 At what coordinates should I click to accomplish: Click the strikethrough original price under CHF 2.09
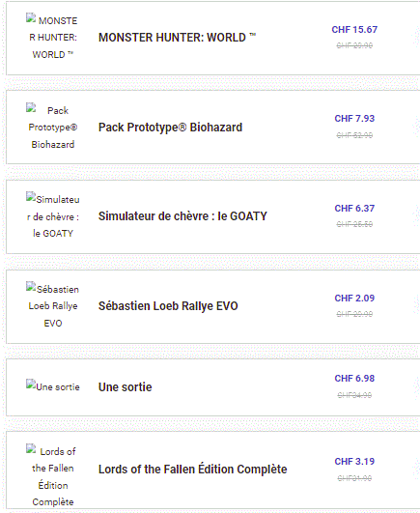(354, 314)
